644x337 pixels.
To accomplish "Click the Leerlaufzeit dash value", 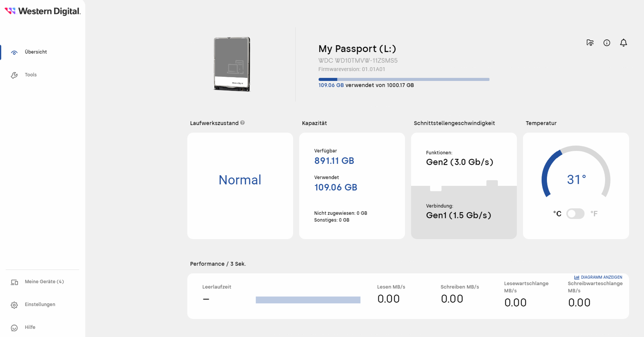I will (x=206, y=299).
